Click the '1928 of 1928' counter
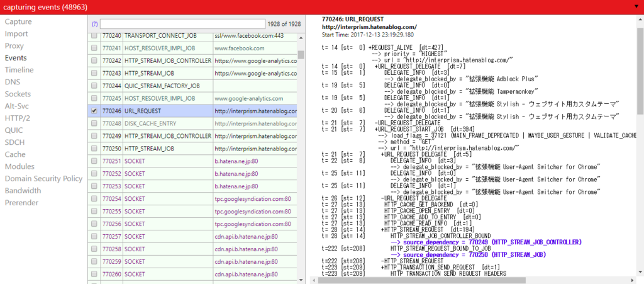 (284, 24)
